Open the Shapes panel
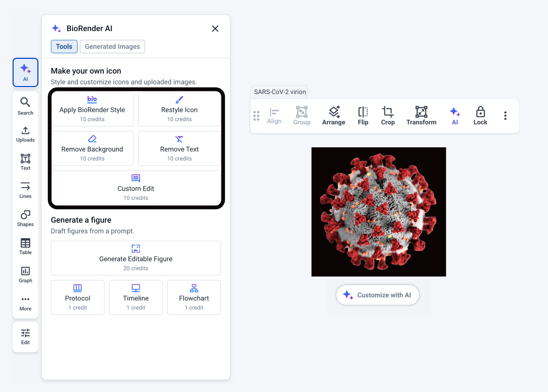 25,218
